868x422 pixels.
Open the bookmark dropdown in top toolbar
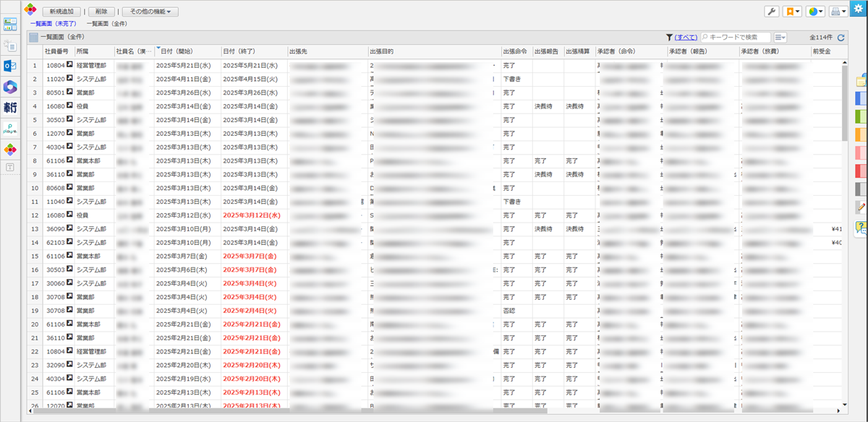coord(793,12)
